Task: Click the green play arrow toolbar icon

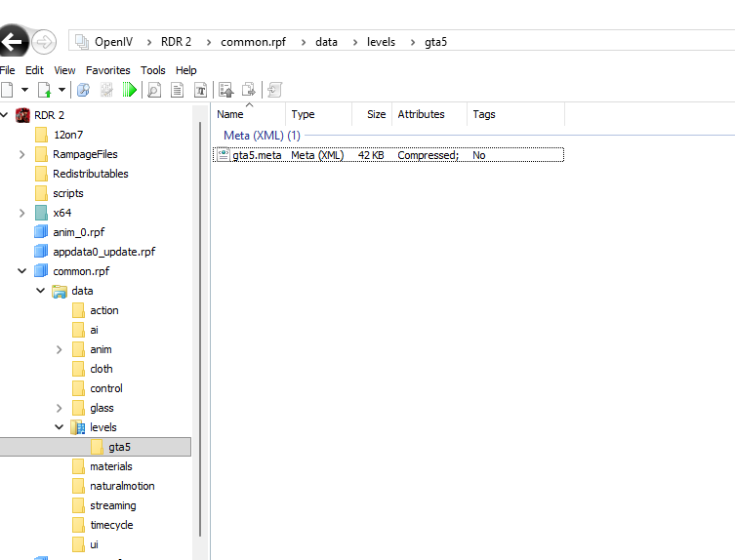Action: click(130, 90)
